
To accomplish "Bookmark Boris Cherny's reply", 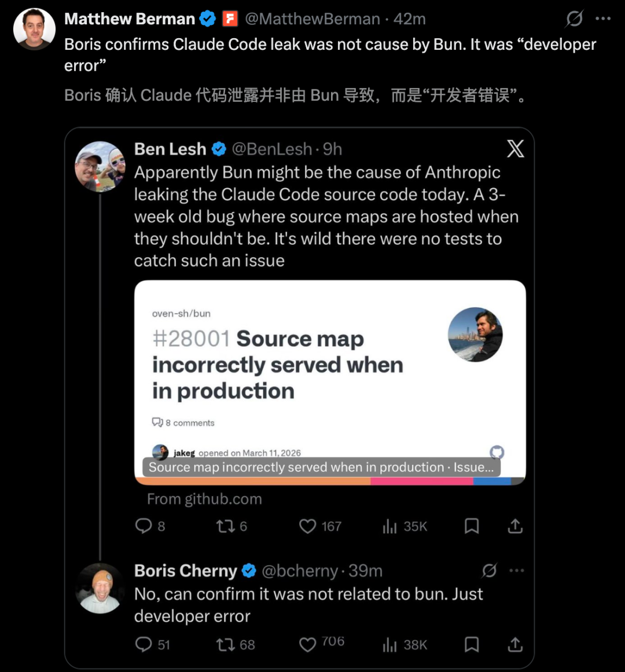I will (x=472, y=644).
